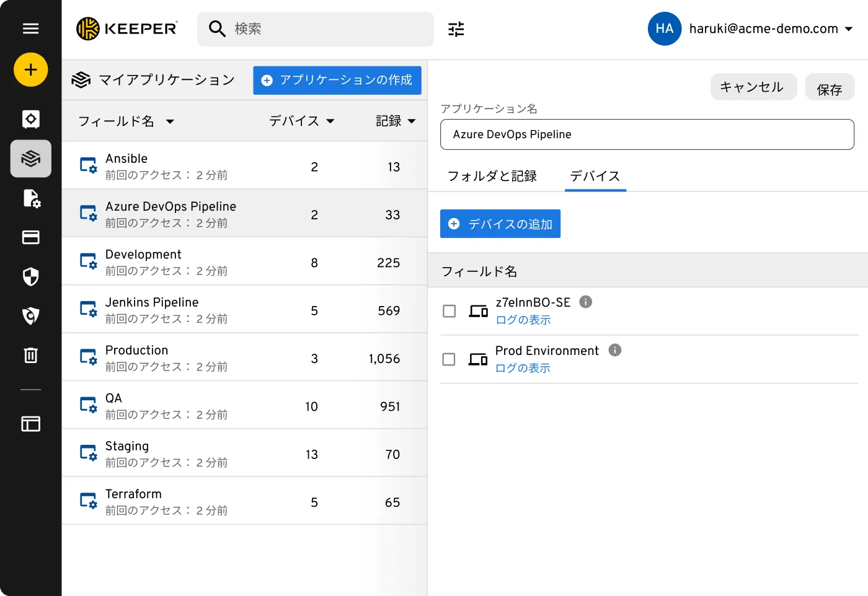The image size is (868, 596).
Task: Open ログの表示 link for z7eInnBO-SE
Action: (523, 320)
